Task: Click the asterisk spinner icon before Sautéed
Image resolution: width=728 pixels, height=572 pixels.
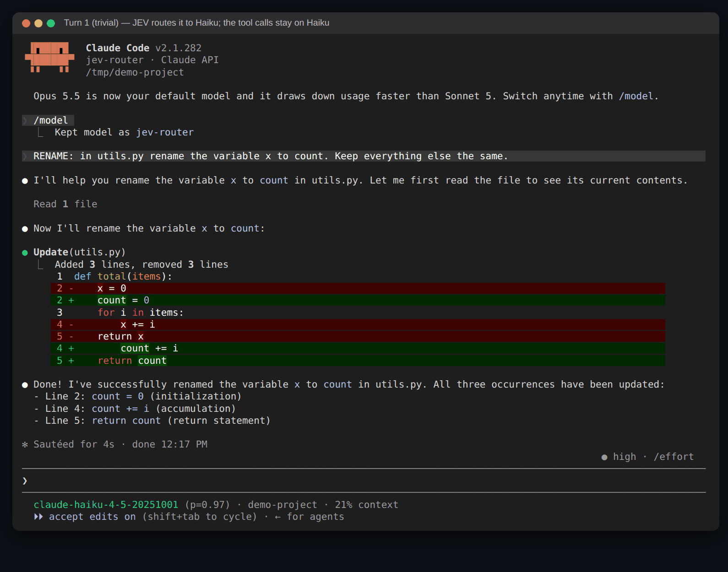Action: click(x=25, y=445)
